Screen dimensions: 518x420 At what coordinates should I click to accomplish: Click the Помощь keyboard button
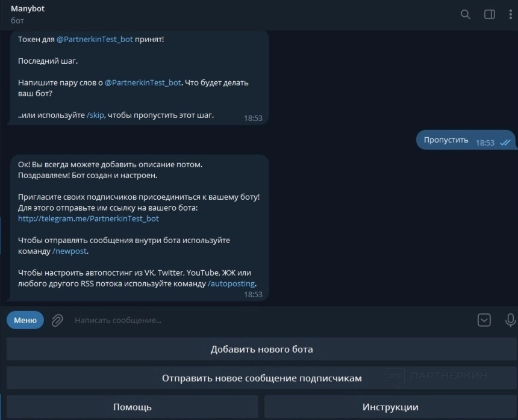point(132,407)
